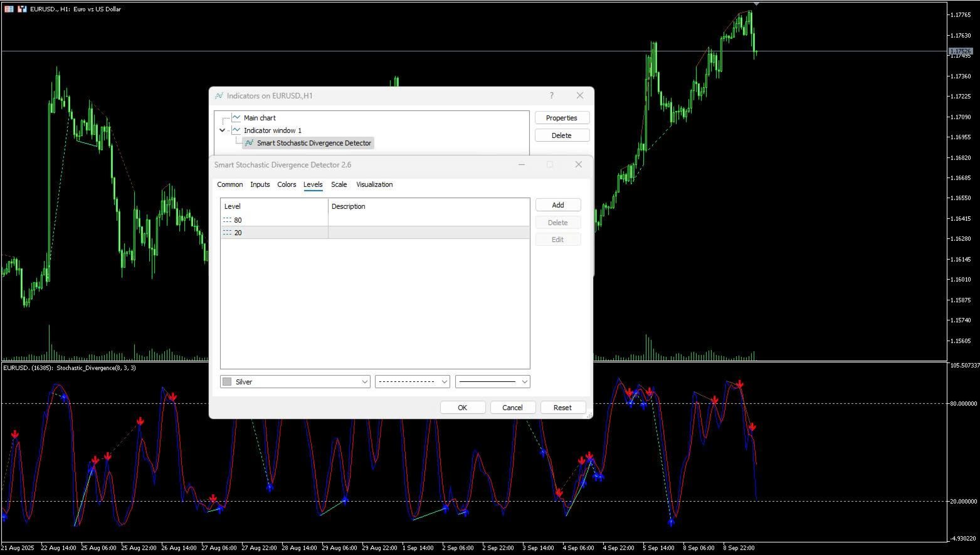Click OK to apply indicator settings
Viewport: 980px width, 555px height.
(463, 408)
